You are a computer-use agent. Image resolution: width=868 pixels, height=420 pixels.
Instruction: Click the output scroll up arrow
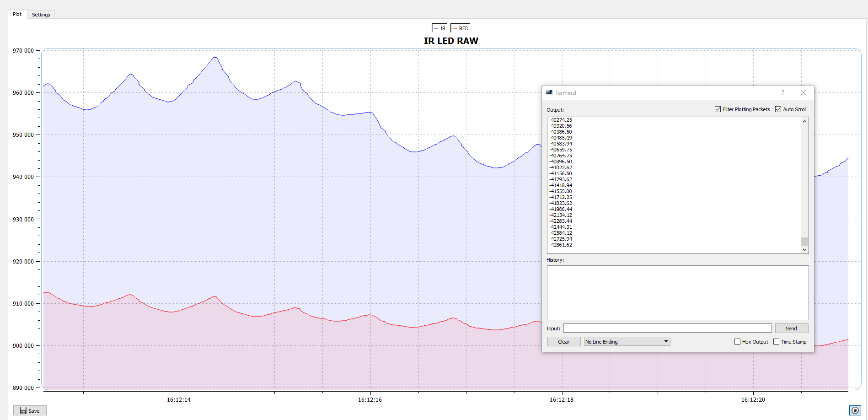tap(804, 121)
